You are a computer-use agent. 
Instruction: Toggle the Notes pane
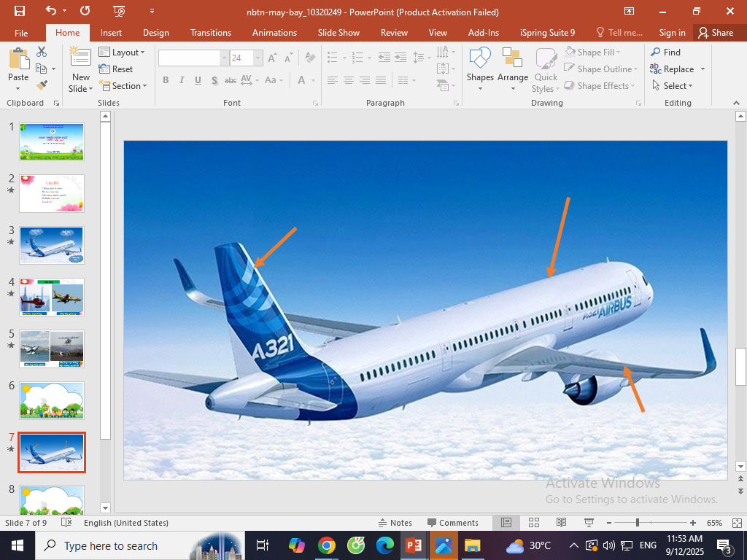[x=395, y=523]
